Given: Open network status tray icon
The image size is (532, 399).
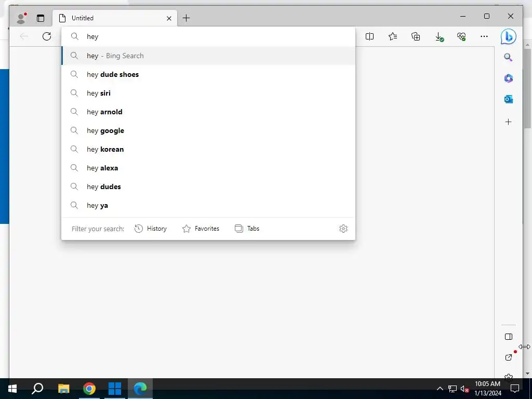Looking at the screenshot, I should [x=453, y=389].
